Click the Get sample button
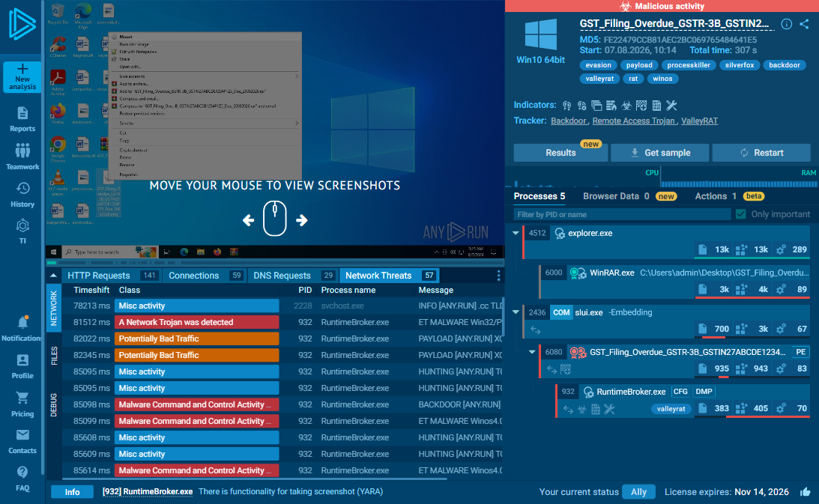 [x=660, y=153]
